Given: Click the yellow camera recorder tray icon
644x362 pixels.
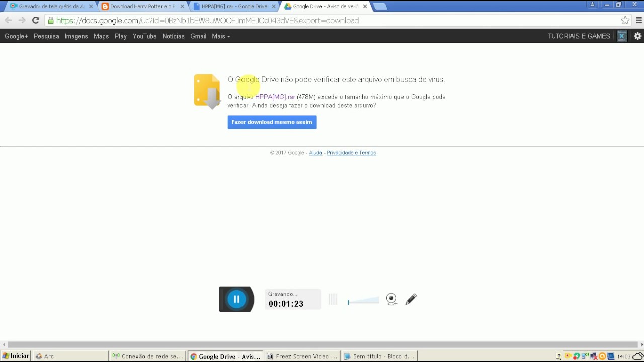Looking at the screenshot, I should 568,356.
